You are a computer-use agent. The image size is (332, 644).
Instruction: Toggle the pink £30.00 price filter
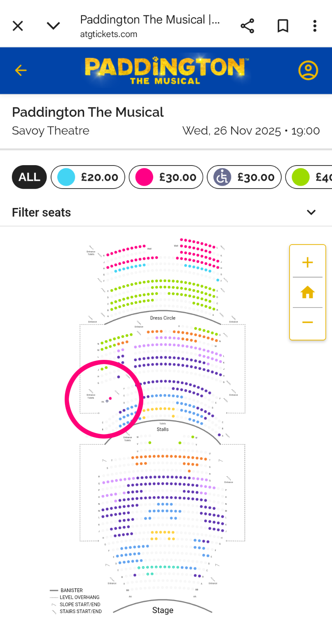tap(166, 177)
